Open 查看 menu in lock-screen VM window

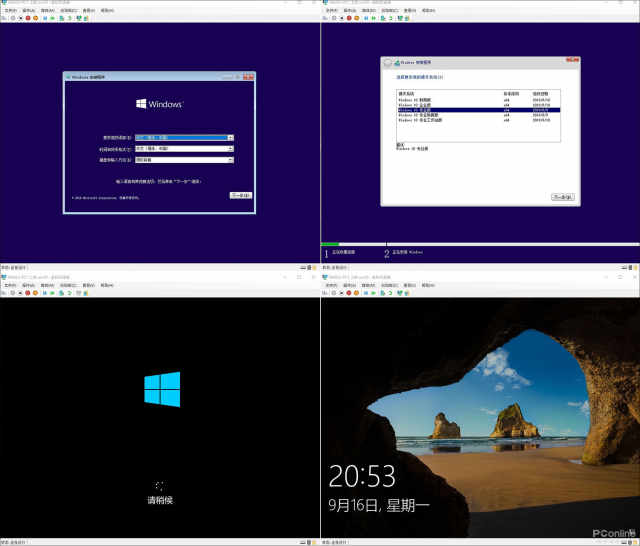[x=410, y=285]
